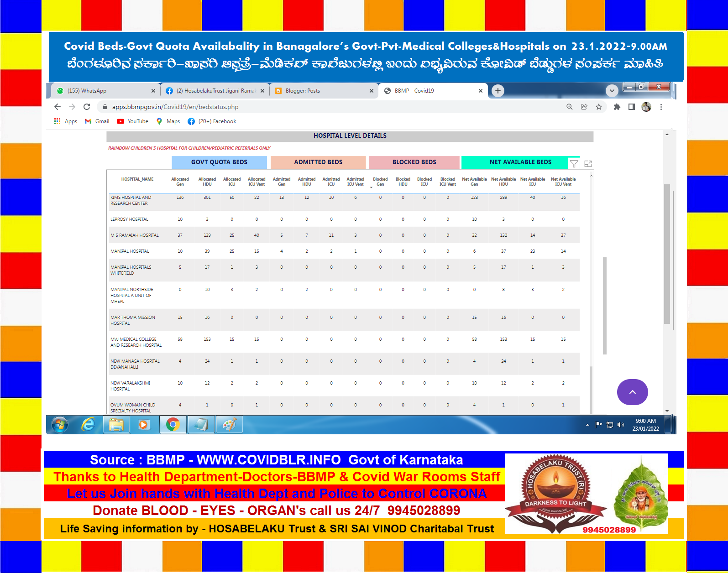
Task: Open the Maps bookmark
Action: [168, 121]
